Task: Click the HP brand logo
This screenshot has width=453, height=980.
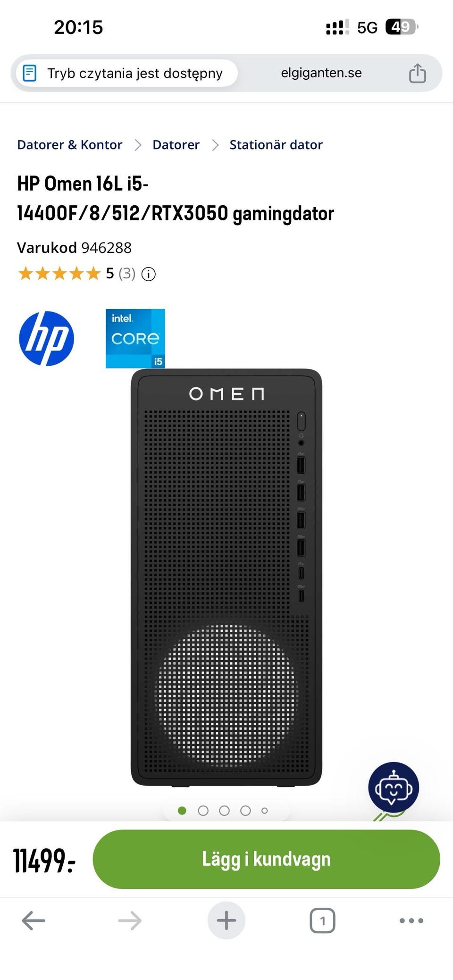Action: (x=46, y=338)
